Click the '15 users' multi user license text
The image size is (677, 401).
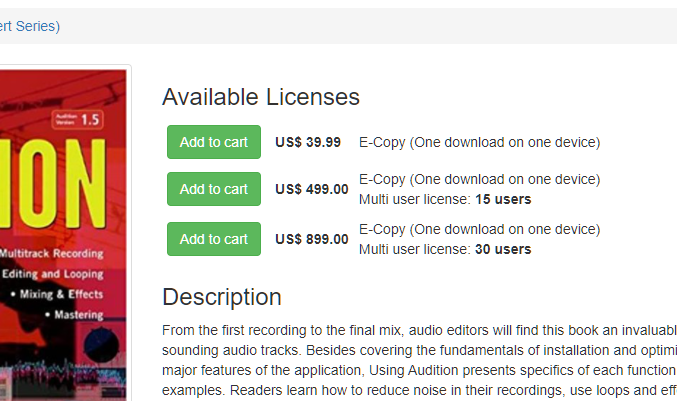tap(502, 199)
